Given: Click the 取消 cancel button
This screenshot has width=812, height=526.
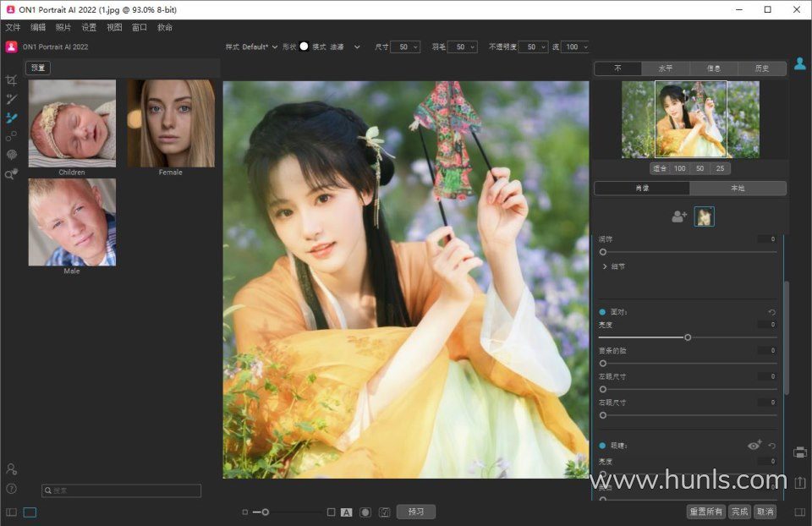Looking at the screenshot, I should coord(765,512).
